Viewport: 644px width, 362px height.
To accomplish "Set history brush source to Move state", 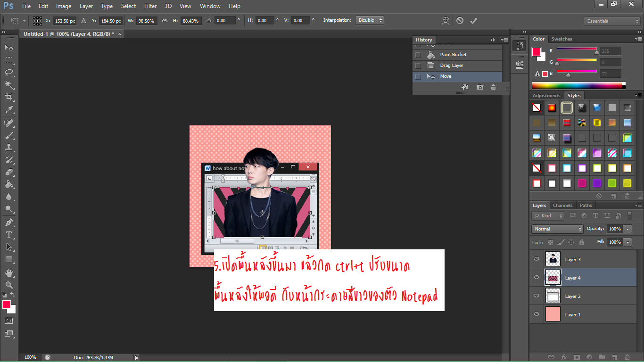I will [x=418, y=76].
